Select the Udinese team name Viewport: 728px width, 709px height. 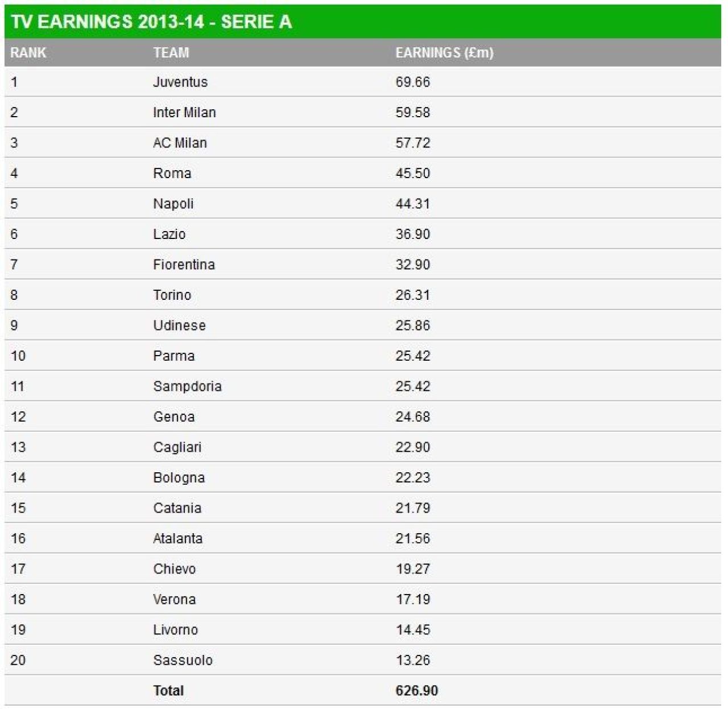click(x=179, y=325)
